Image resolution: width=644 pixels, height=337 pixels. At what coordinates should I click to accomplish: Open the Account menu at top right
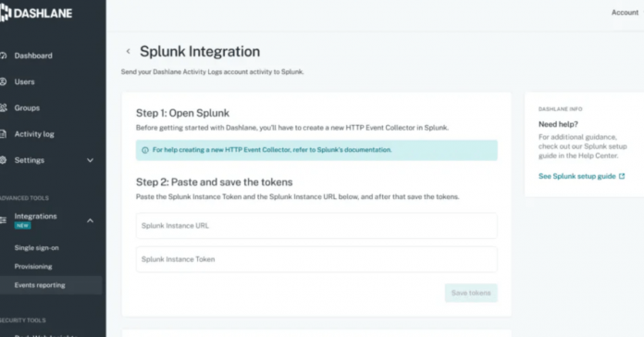(x=625, y=13)
